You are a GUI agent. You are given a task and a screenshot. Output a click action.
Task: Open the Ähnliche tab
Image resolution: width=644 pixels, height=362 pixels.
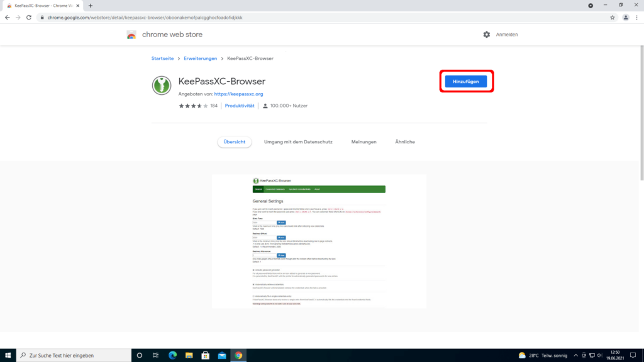[405, 142]
